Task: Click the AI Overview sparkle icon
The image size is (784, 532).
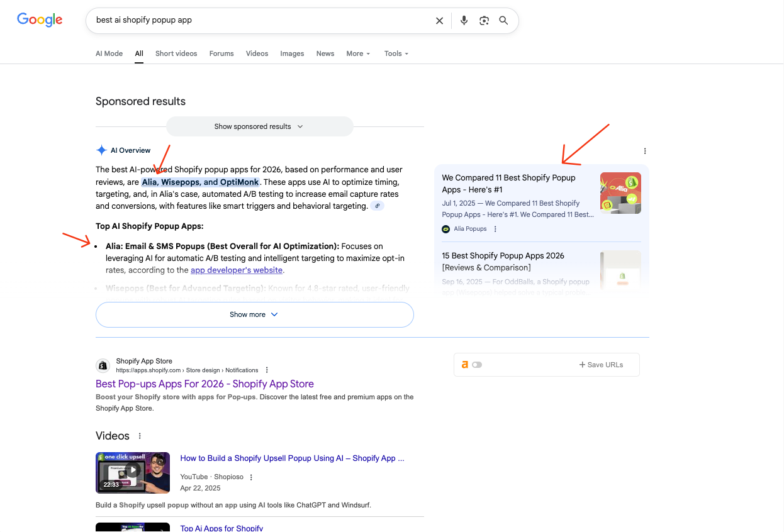Action: point(101,150)
